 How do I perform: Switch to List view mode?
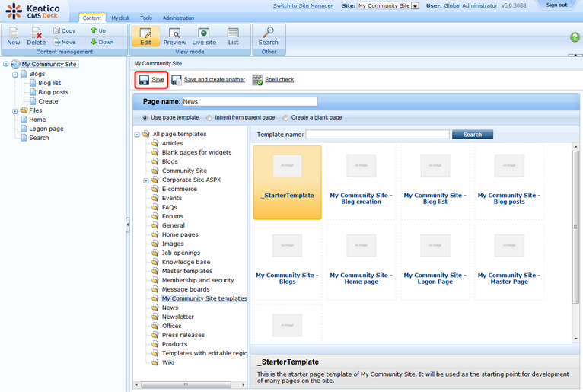pos(233,37)
